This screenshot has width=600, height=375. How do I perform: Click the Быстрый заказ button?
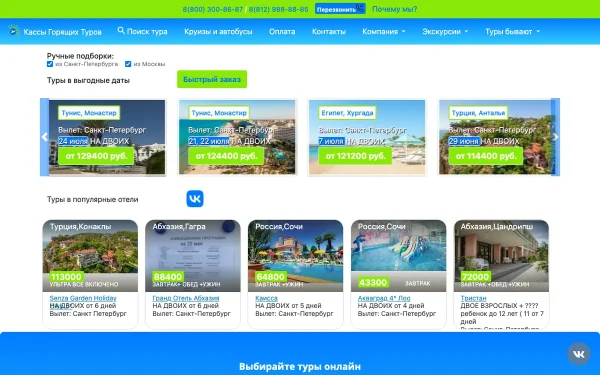click(x=212, y=79)
